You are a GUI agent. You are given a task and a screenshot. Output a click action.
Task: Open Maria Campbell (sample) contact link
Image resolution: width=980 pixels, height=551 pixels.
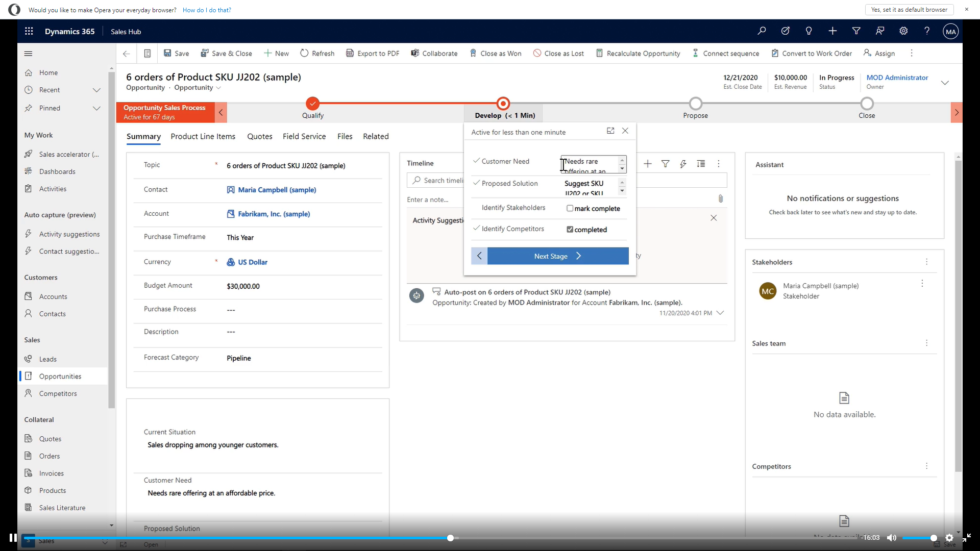click(x=277, y=190)
